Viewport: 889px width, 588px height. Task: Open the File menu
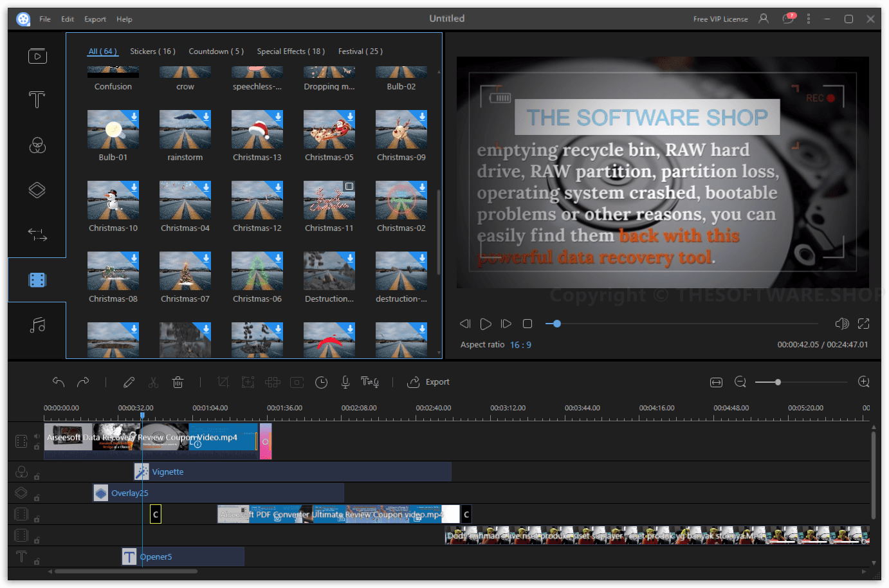[45, 19]
